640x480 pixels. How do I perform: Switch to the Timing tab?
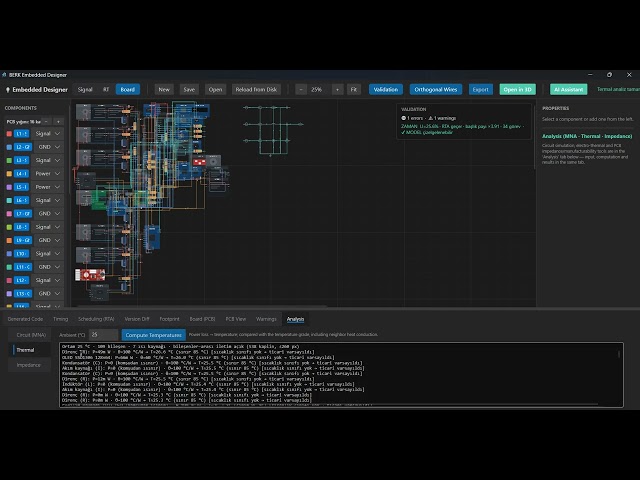tap(60, 319)
